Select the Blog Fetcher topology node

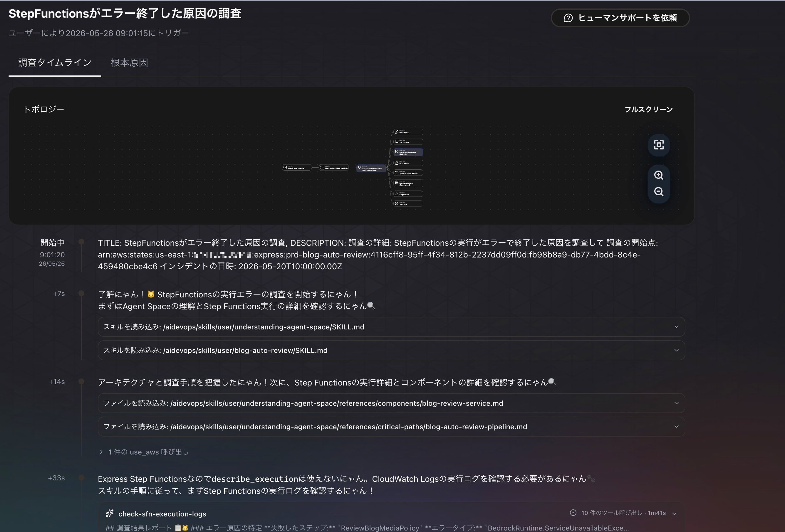click(408, 194)
